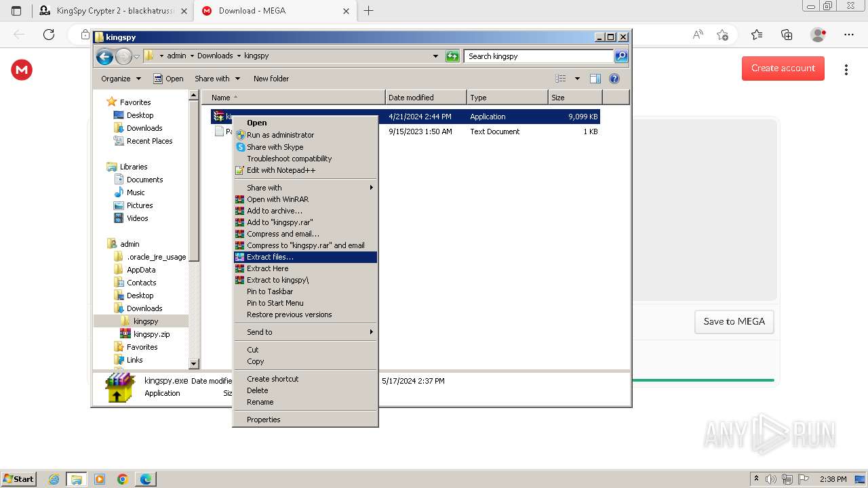Choose Run as administrator

coord(305,135)
